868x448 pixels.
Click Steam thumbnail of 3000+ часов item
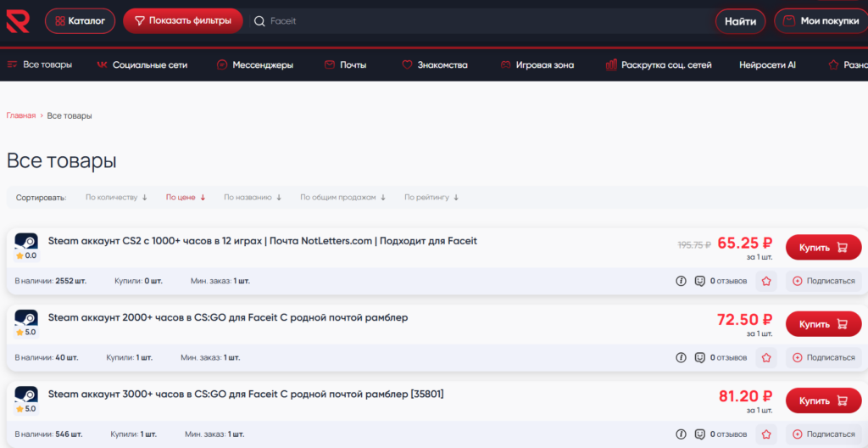(26, 395)
